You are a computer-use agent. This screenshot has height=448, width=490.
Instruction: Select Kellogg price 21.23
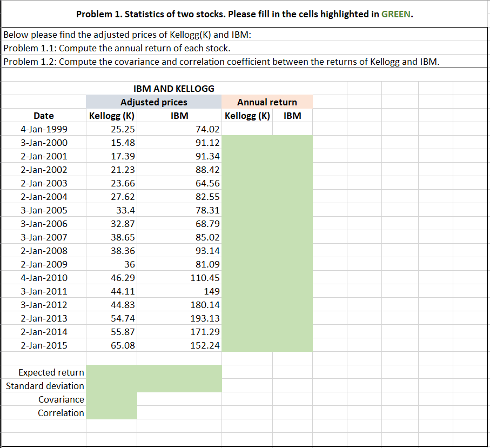click(x=112, y=170)
